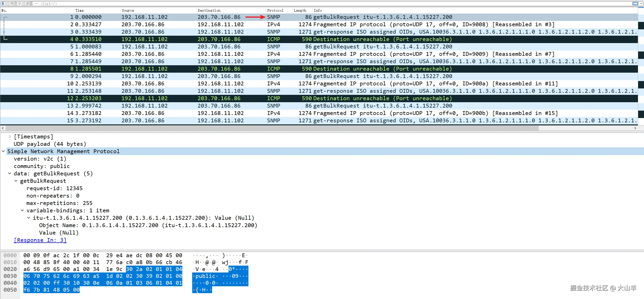The image size is (644, 299).
Task: Click the display filter bookmark icon
Action: (x=3, y=4)
